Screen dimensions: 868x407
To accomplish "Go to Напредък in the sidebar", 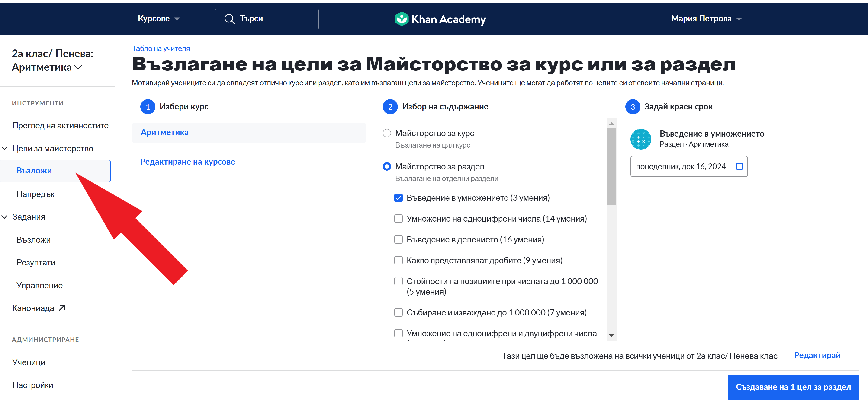I will click(x=35, y=194).
